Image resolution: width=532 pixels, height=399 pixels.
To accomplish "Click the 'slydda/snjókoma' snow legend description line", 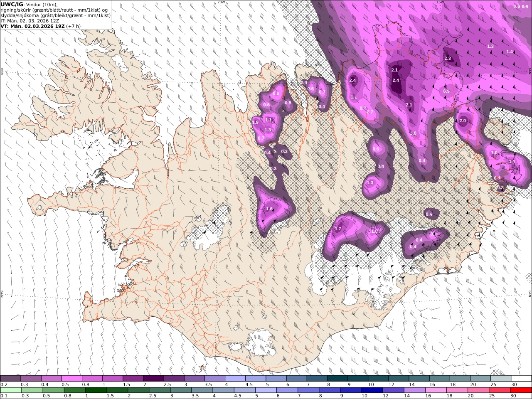I will click(x=56, y=15).
